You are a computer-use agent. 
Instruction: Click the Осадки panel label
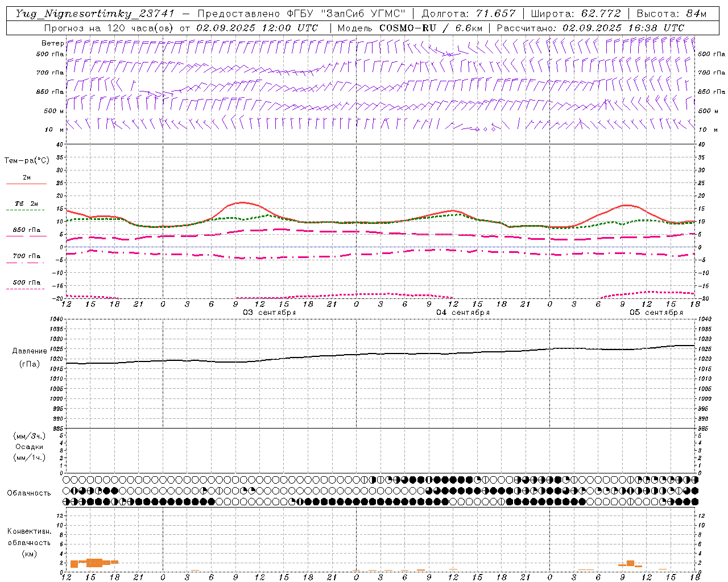point(30,447)
